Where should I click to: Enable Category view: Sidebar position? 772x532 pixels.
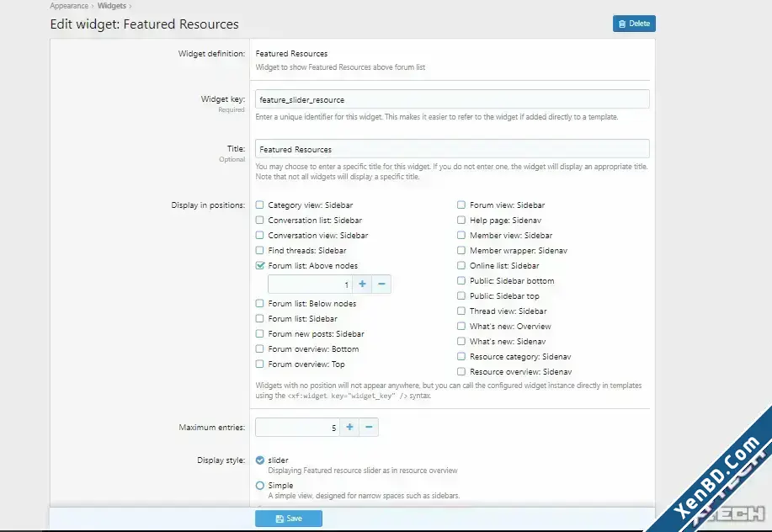[x=260, y=205]
